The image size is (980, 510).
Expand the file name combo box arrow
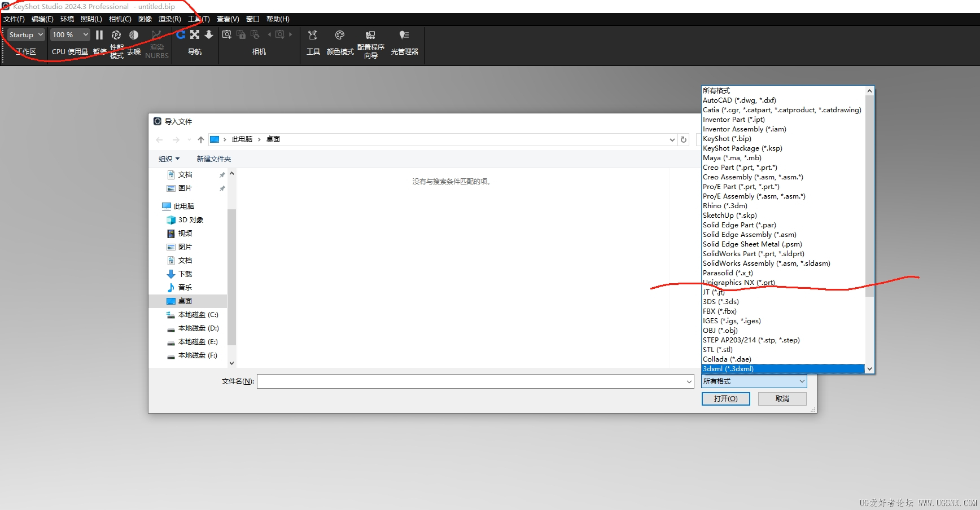tap(689, 382)
